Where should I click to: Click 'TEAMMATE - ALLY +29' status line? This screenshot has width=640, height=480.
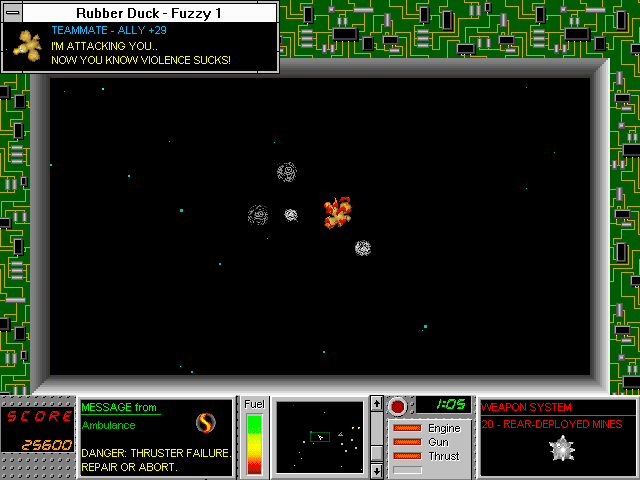[x=109, y=30]
